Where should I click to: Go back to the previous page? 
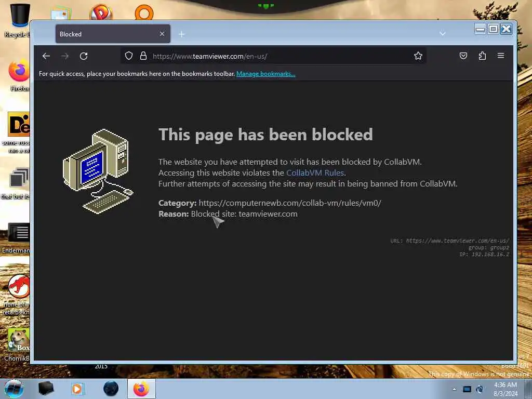[46, 56]
